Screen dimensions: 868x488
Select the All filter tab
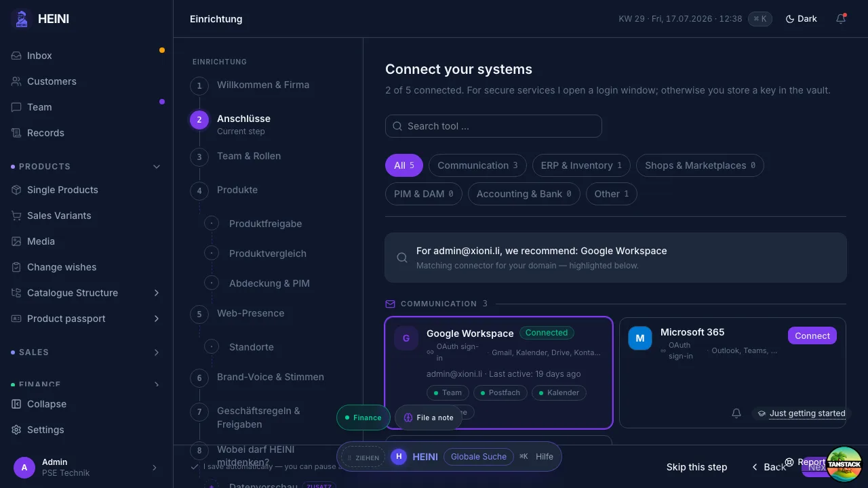pyautogui.click(x=404, y=165)
